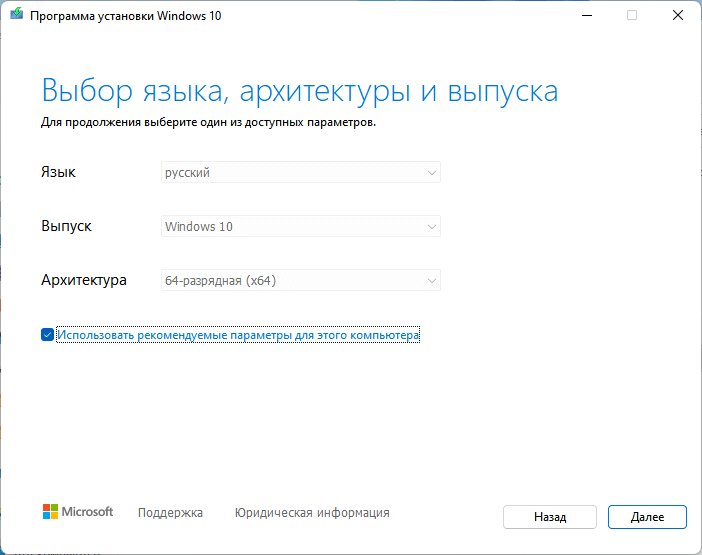
Task: Click the label Использовать рекомендуемые параметры для этого компьютера
Action: [238, 335]
